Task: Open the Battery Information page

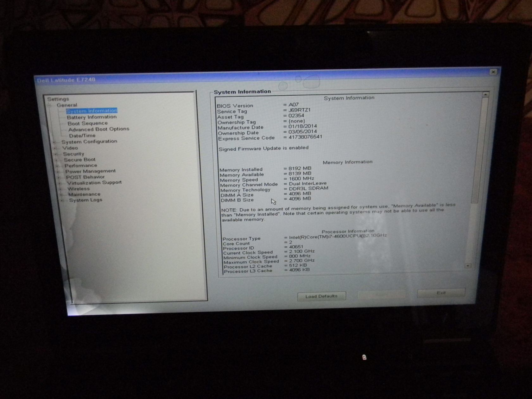Action: pos(92,117)
